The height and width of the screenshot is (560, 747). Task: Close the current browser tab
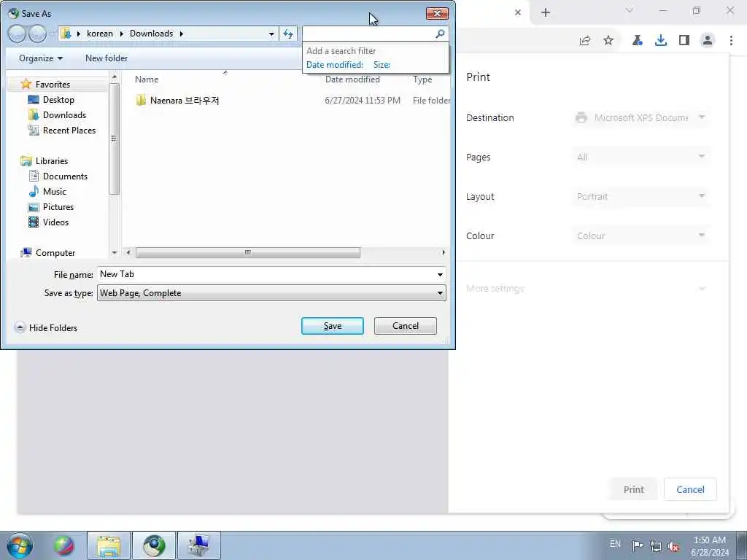[518, 12]
